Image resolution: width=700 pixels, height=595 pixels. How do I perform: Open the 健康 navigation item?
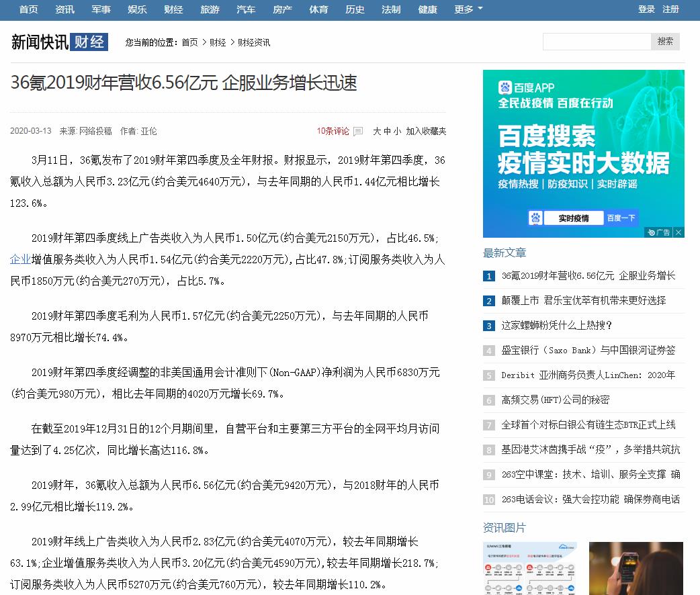click(x=428, y=9)
